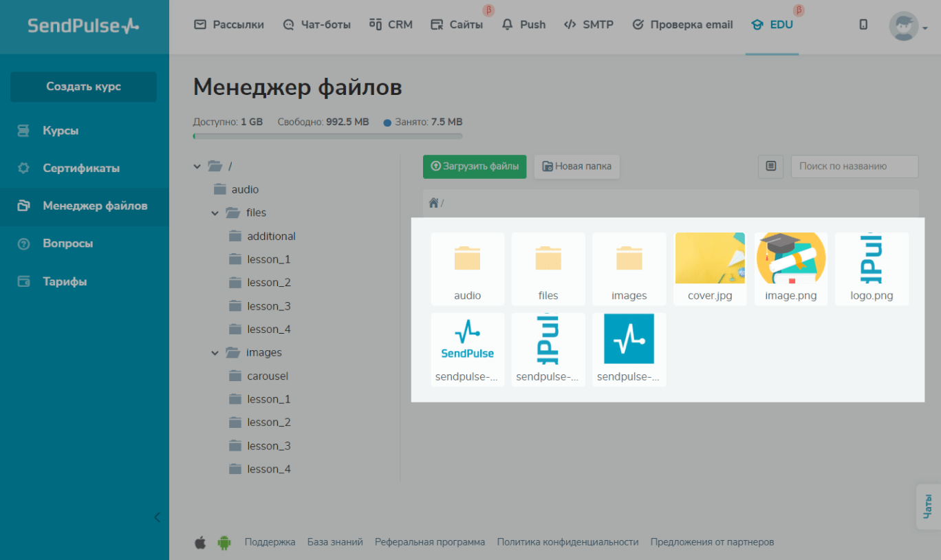Open the images folder in file grid

pyautogui.click(x=629, y=268)
